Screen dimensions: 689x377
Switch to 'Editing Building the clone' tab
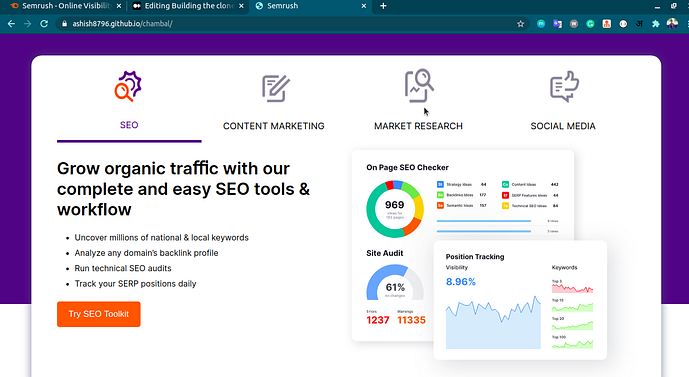click(188, 6)
